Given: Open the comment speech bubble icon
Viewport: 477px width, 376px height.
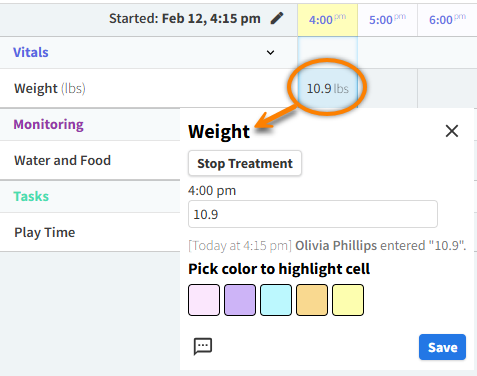Looking at the screenshot, I should pyautogui.click(x=203, y=346).
